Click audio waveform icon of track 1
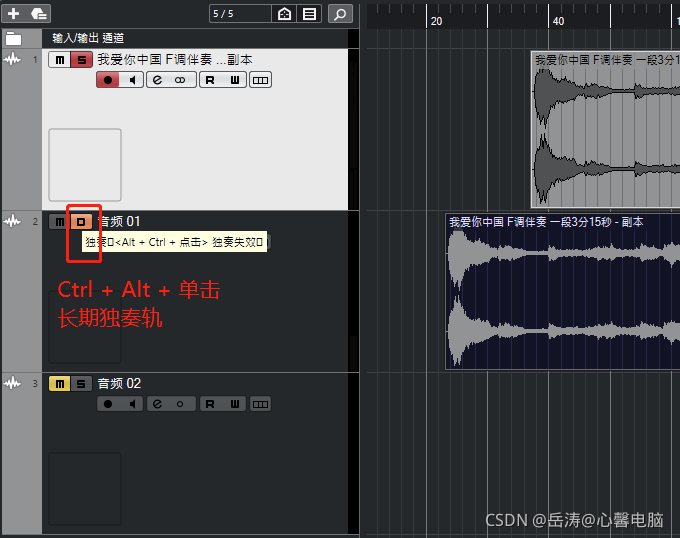The image size is (680, 538). pyautogui.click(x=12, y=59)
